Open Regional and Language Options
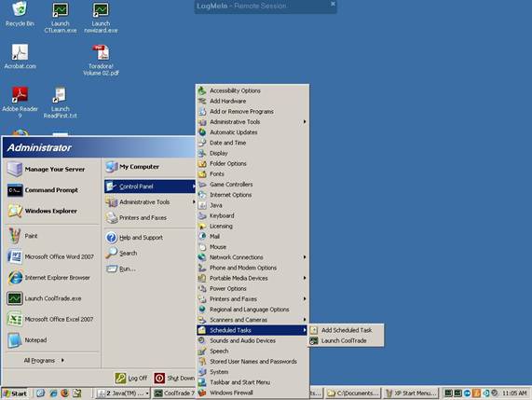This screenshot has width=532, height=400. coord(252,310)
